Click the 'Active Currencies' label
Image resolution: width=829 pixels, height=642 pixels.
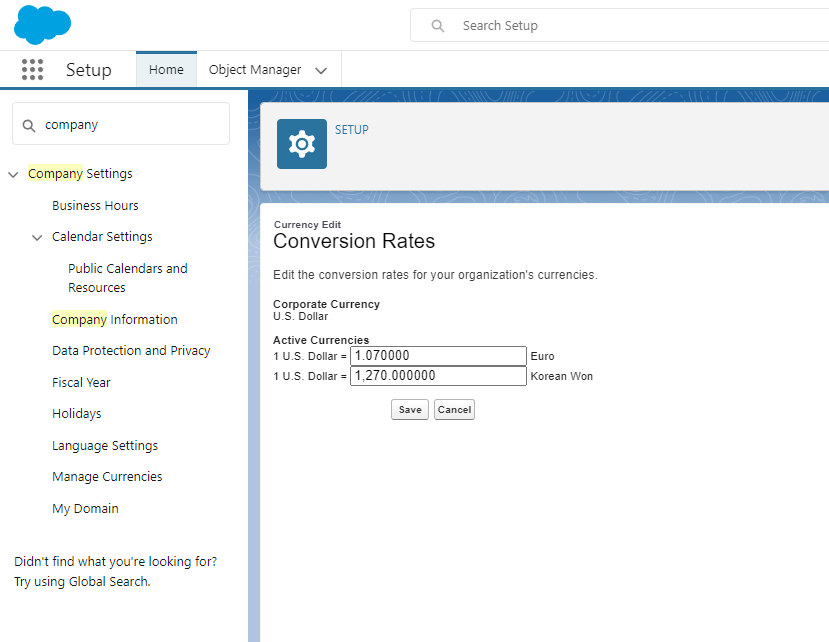pyautogui.click(x=321, y=340)
